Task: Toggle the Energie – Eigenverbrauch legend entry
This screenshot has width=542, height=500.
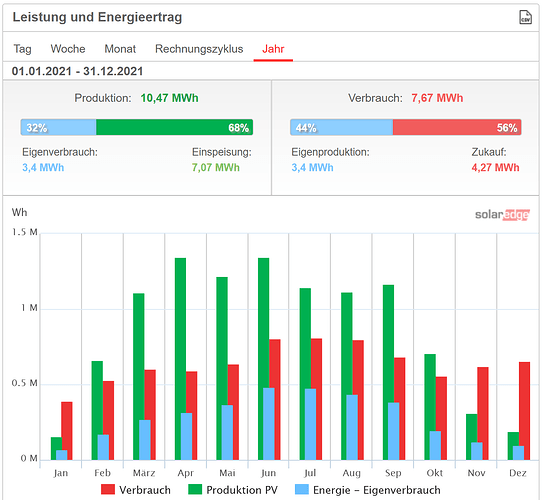Action: tap(368, 490)
